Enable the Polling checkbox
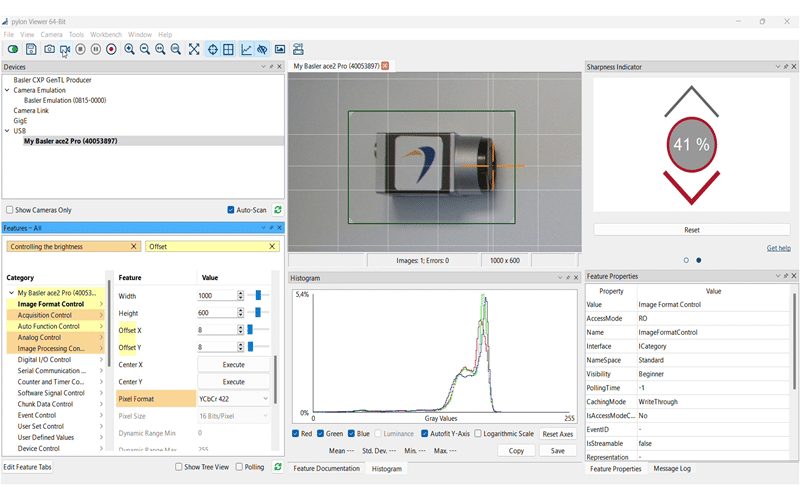Image resolution: width=800 pixels, height=500 pixels. pyautogui.click(x=239, y=467)
